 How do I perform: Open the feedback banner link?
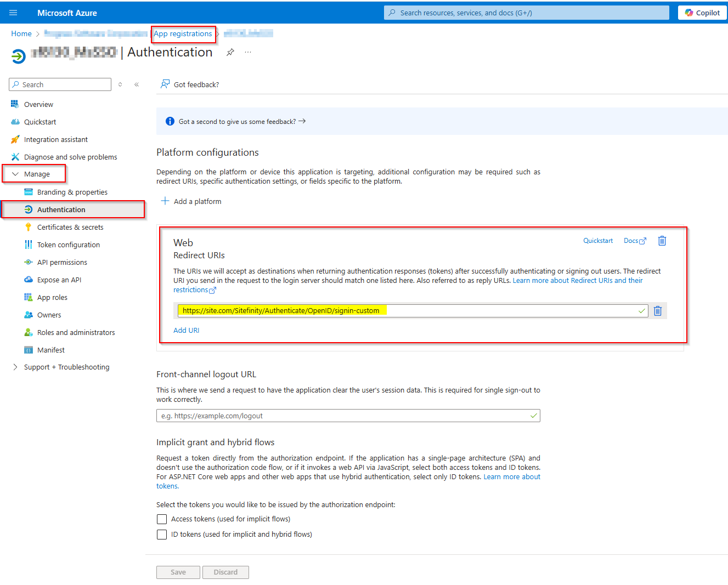pos(242,121)
